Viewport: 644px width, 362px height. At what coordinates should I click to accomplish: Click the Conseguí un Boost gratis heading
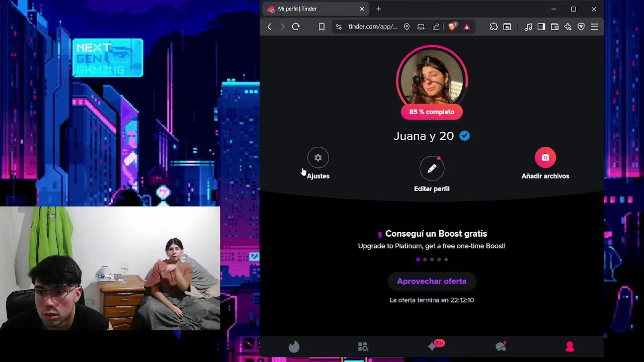click(436, 234)
